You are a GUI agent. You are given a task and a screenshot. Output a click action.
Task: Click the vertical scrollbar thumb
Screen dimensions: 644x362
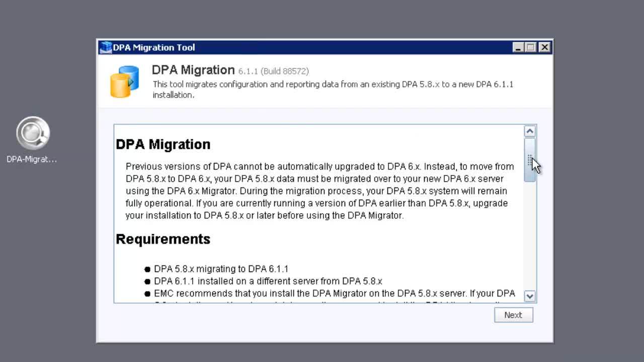pyautogui.click(x=529, y=160)
